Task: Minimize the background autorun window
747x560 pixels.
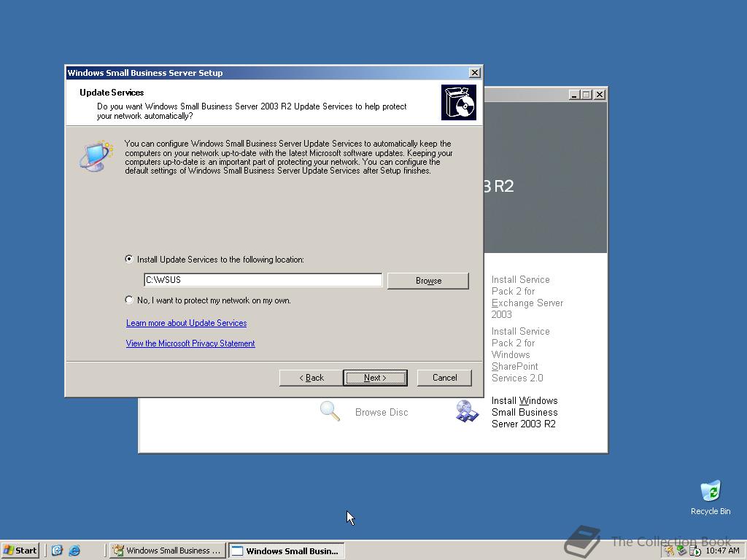Action: pos(575,95)
